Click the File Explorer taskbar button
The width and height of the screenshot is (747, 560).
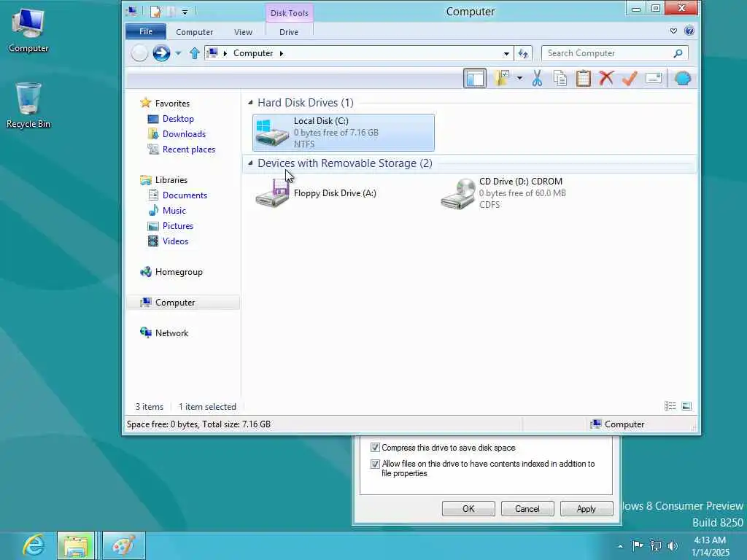point(76,545)
